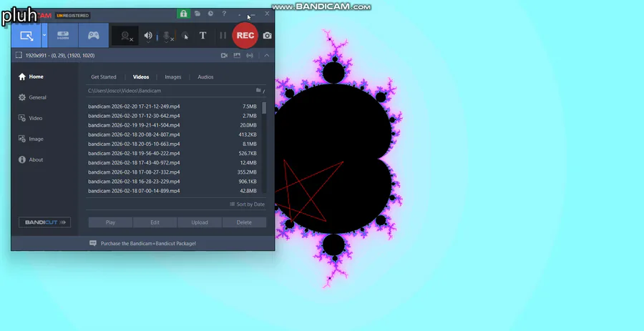Click the 355.2MB file size value

pyautogui.click(x=247, y=172)
